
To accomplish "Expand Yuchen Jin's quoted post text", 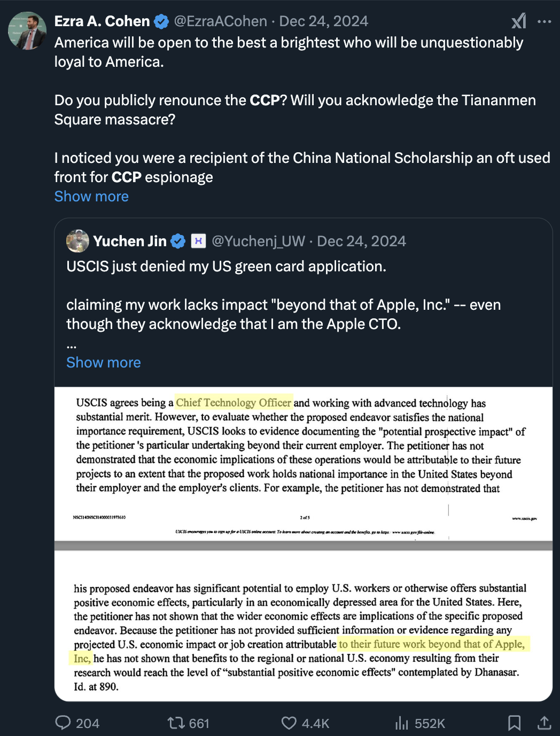I will [x=103, y=363].
